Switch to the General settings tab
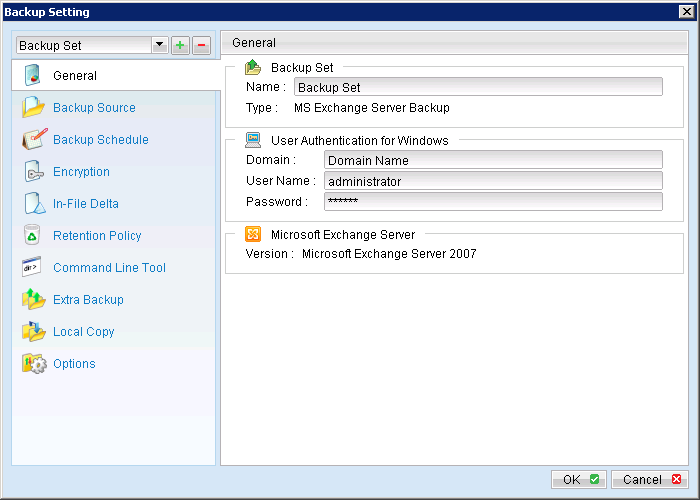The height and width of the screenshot is (500, 700). (x=75, y=76)
